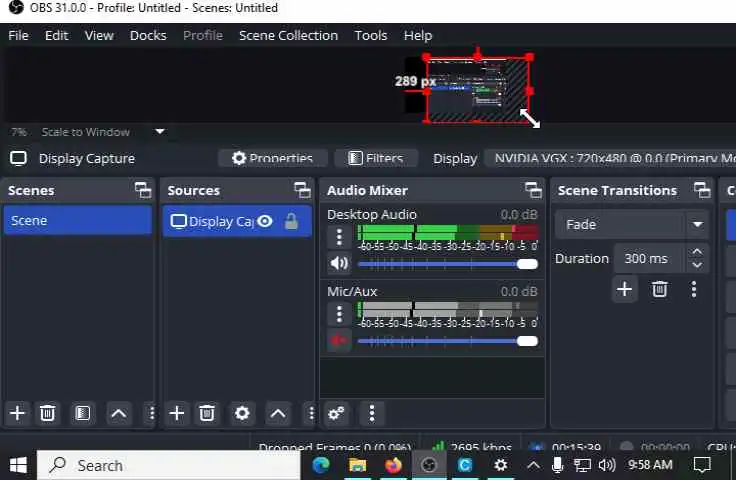Mute Desktop Audio with speaker icon
Image resolution: width=736 pixels, height=480 pixels.
[339, 263]
